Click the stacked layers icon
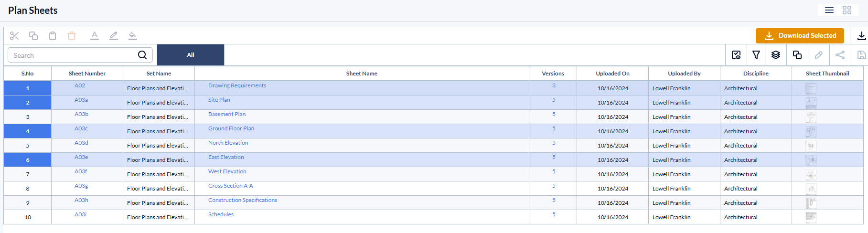 776,55
